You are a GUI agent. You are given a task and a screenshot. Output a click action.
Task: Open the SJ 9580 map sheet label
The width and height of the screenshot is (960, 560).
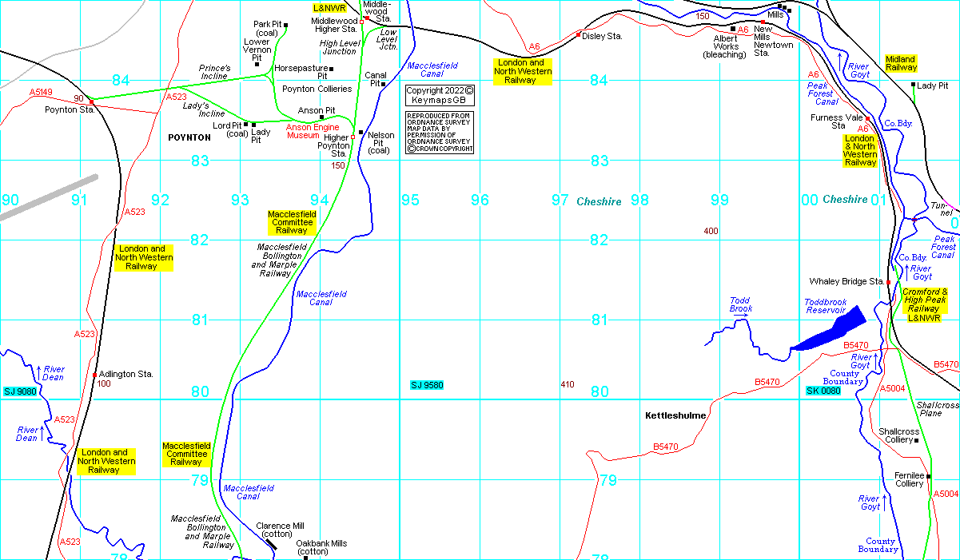pyautogui.click(x=426, y=385)
